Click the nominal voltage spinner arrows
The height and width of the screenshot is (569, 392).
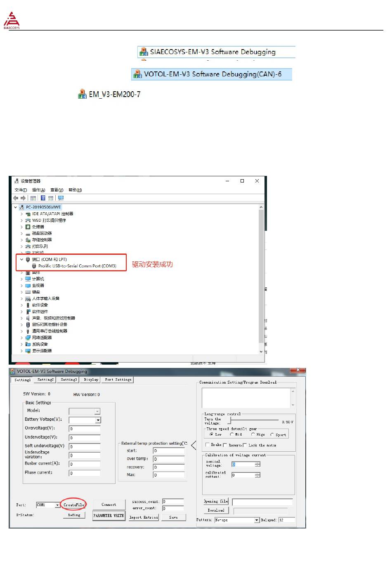pos(257,464)
